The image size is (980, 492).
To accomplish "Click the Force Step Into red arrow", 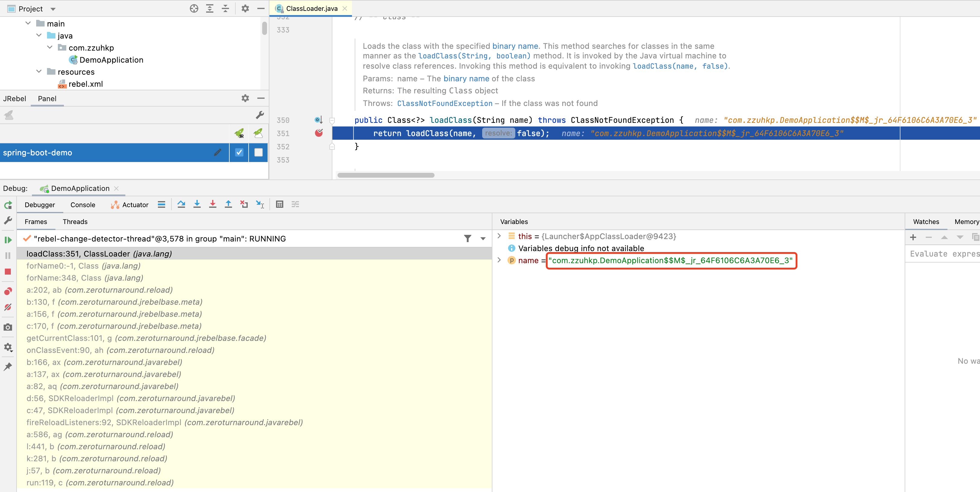I will coord(213,204).
